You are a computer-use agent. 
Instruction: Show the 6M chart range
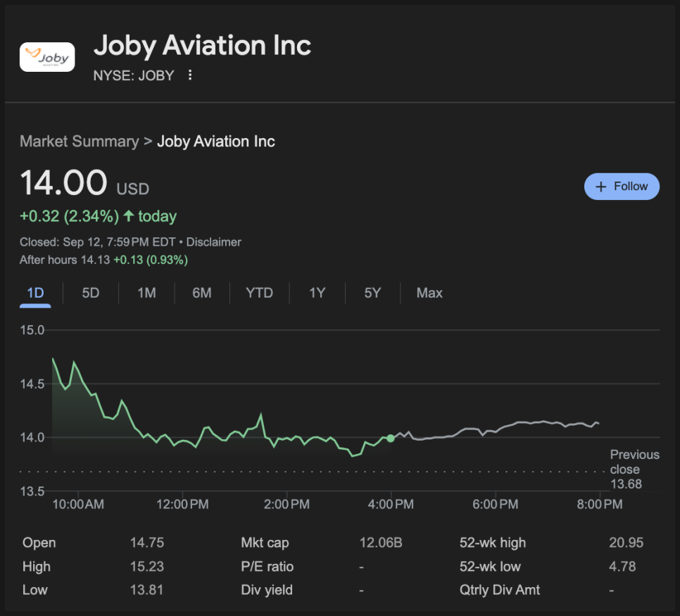pos(202,293)
